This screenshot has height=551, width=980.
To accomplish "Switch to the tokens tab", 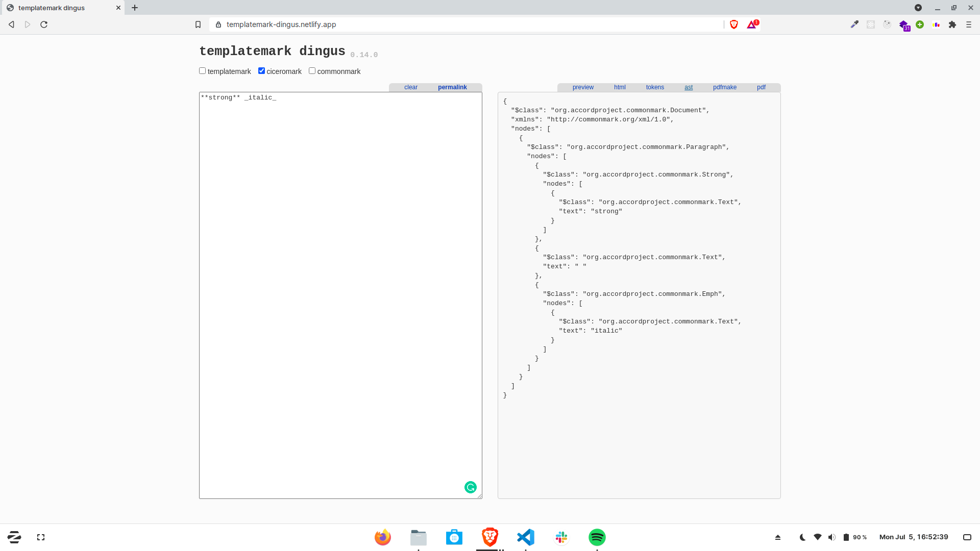I will pos(655,87).
